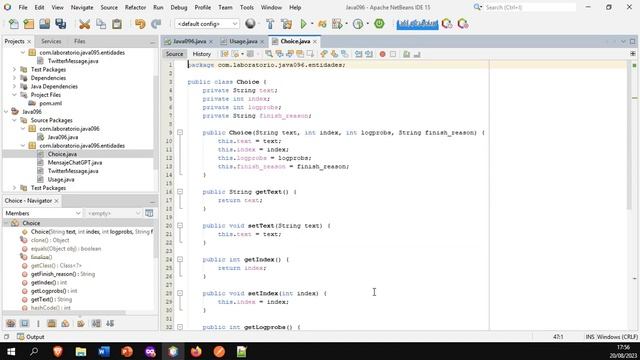640x360 pixels.
Task: Click the green power icon in toolbar
Action: [x=379, y=24]
